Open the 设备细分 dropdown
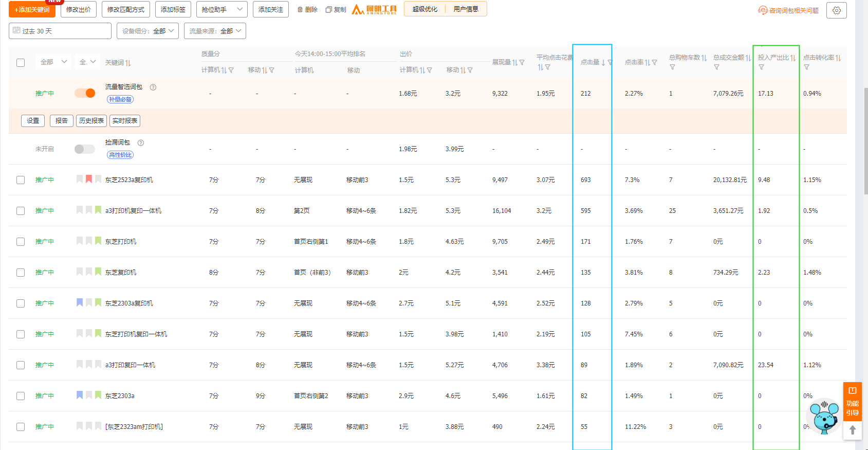 tap(148, 31)
